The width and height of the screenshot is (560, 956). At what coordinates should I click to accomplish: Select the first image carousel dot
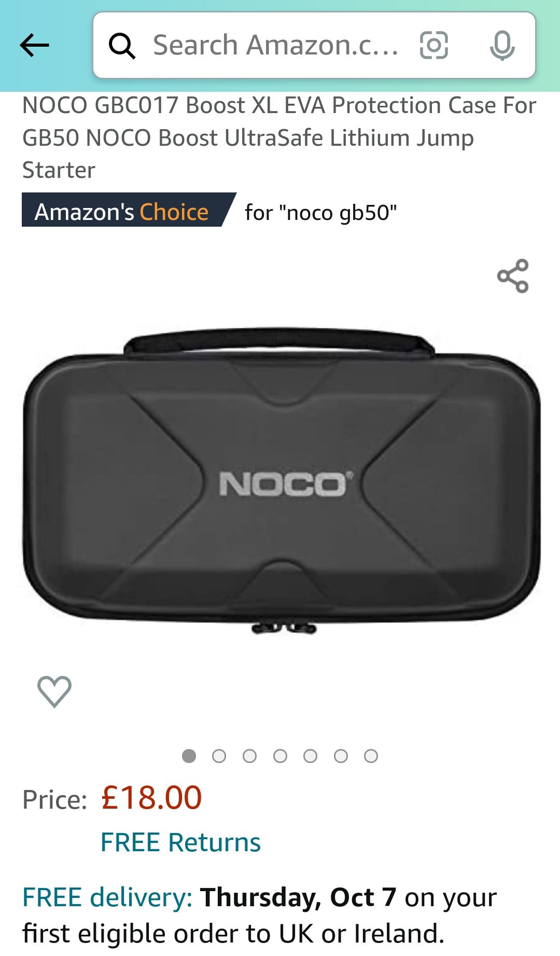click(189, 756)
